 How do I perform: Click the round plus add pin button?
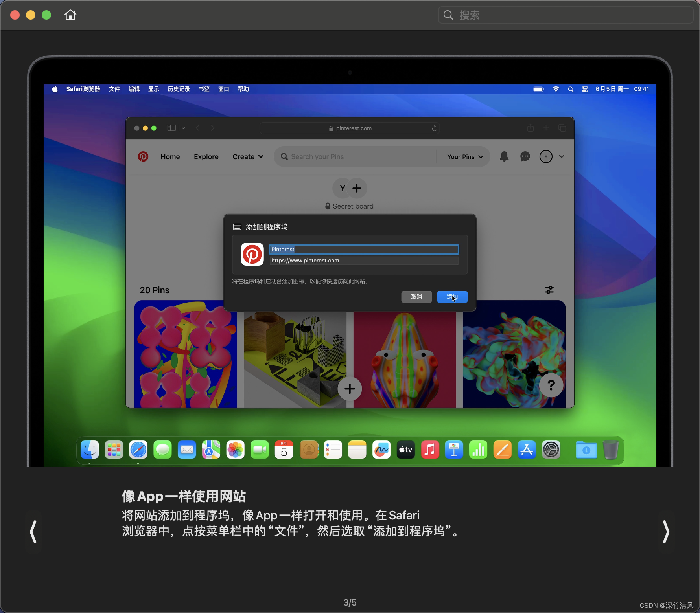click(350, 389)
